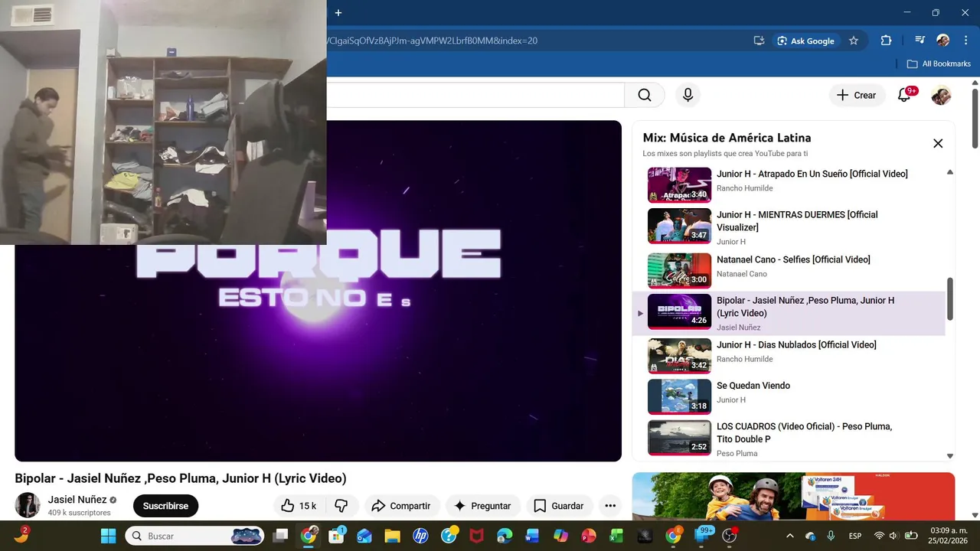Subscribe with the Suscribirse button
The width and height of the screenshot is (980, 551).
[165, 506]
